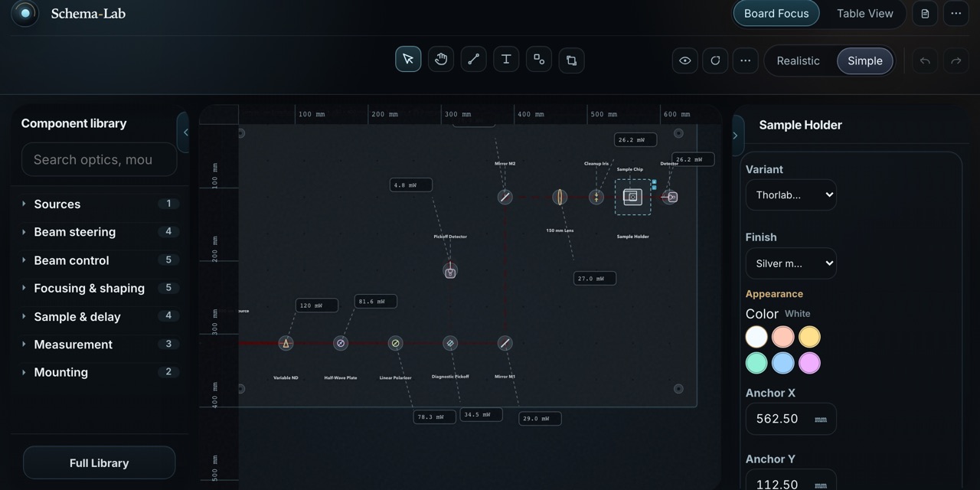Select the Sample Holder component on board

point(632,197)
